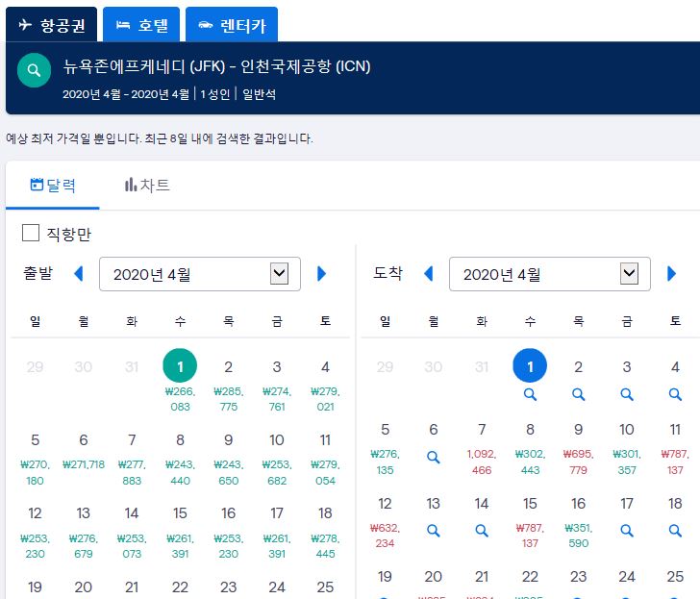Click the 일반석 cabin class text
Screen dimensions: 700x599
(x=259, y=94)
